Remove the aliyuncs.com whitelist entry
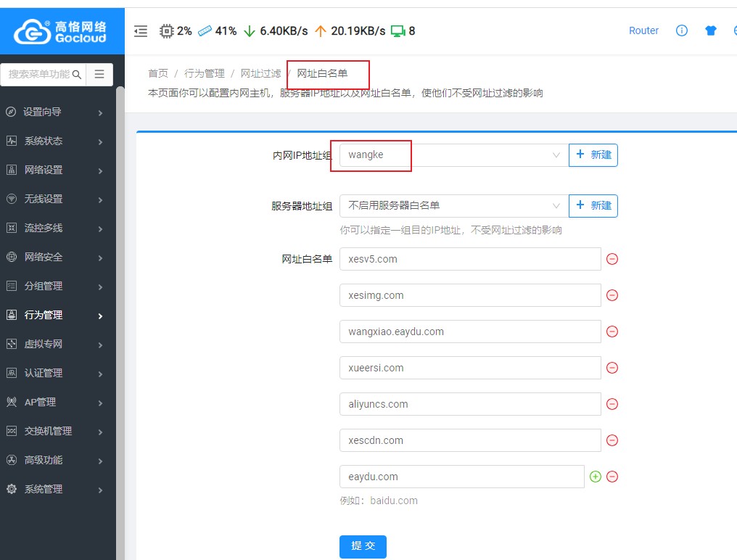The image size is (737, 560). tap(612, 404)
